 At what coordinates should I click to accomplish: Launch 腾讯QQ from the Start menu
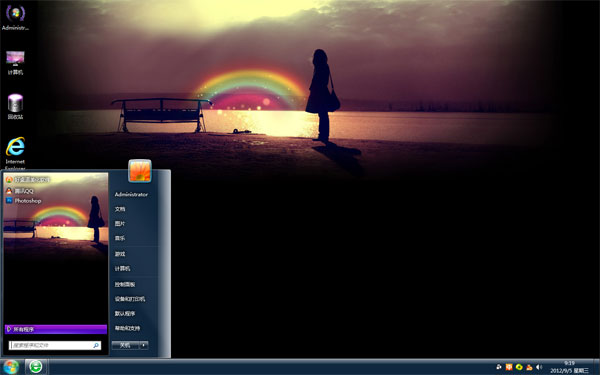click(20, 191)
